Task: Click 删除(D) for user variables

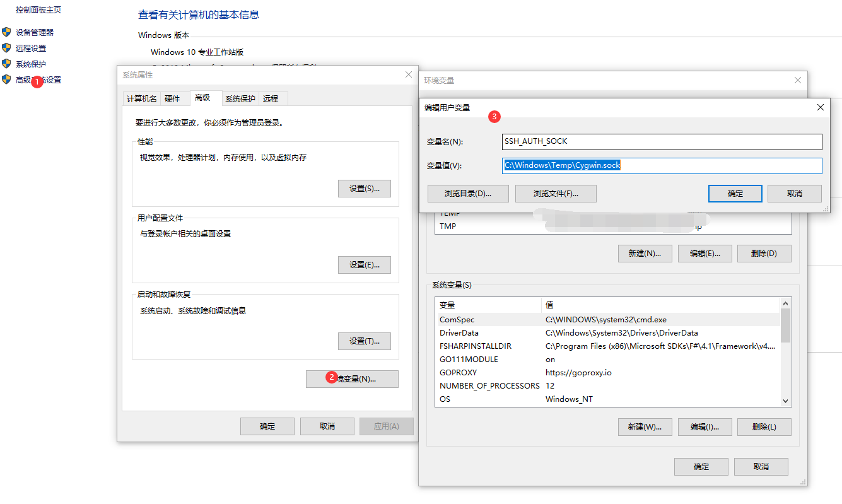Action: (764, 254)
